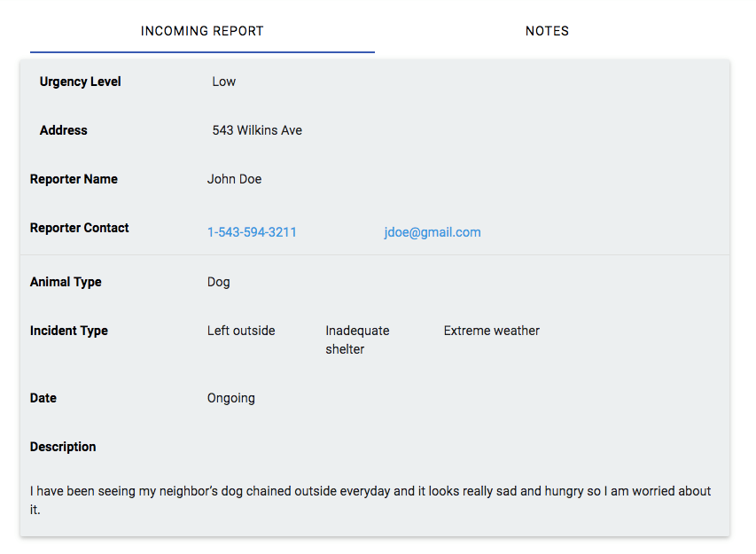Click the date value Ongoing
Viewport: 756px width, 554px height.
[231, 398]
